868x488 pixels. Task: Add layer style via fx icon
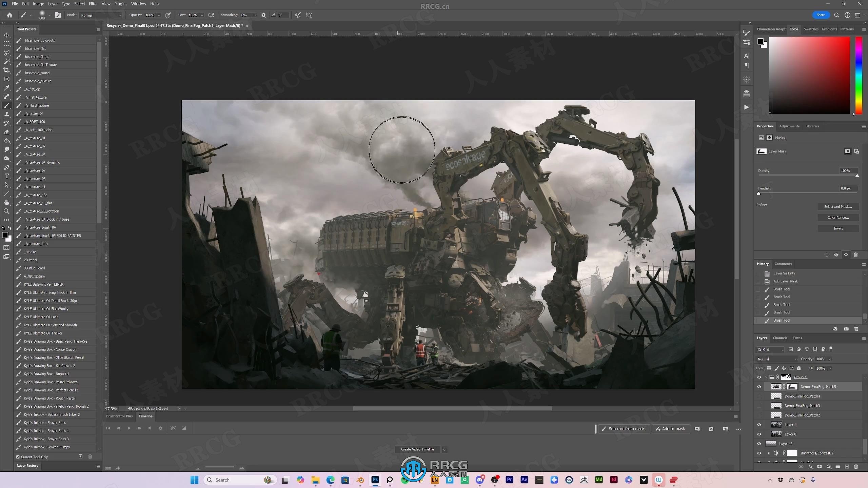[x=811, y=467]
